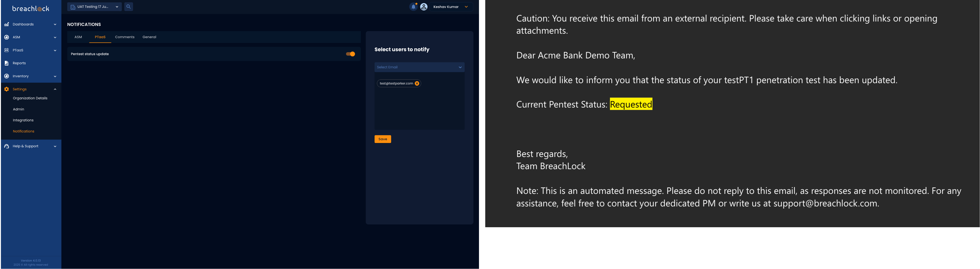Click the Settings sidebar label
This screenshot has height=269, width=980.
click(19, 89)
